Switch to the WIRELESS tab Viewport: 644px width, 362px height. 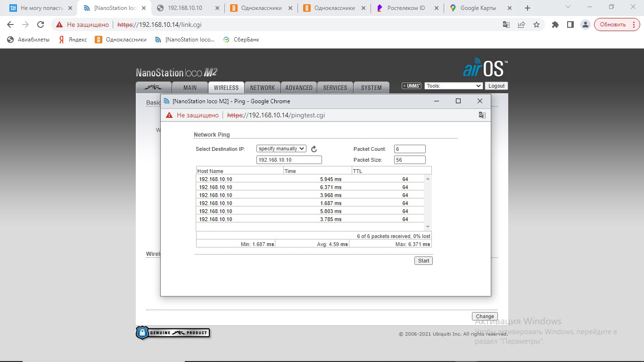pos(226,88)
